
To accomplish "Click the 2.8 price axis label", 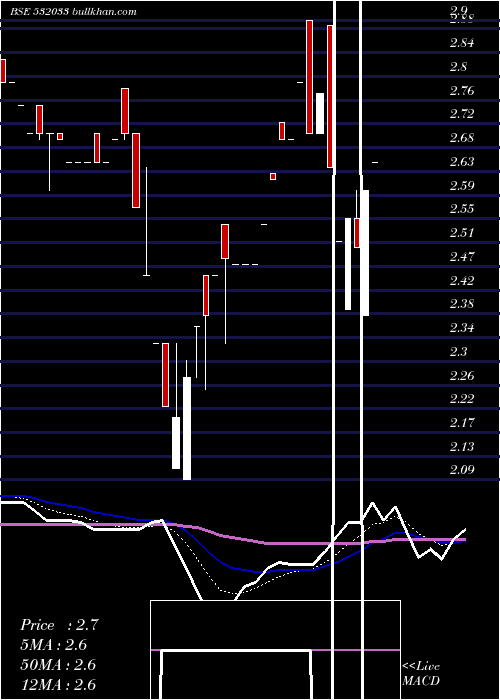I will pos(458,67).
